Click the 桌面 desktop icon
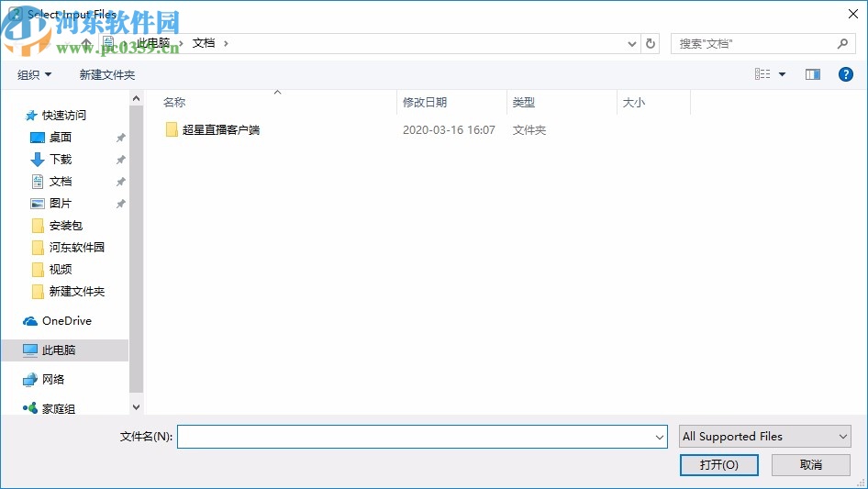The width and height of the screenshot is (868, 489). (37, 138)
